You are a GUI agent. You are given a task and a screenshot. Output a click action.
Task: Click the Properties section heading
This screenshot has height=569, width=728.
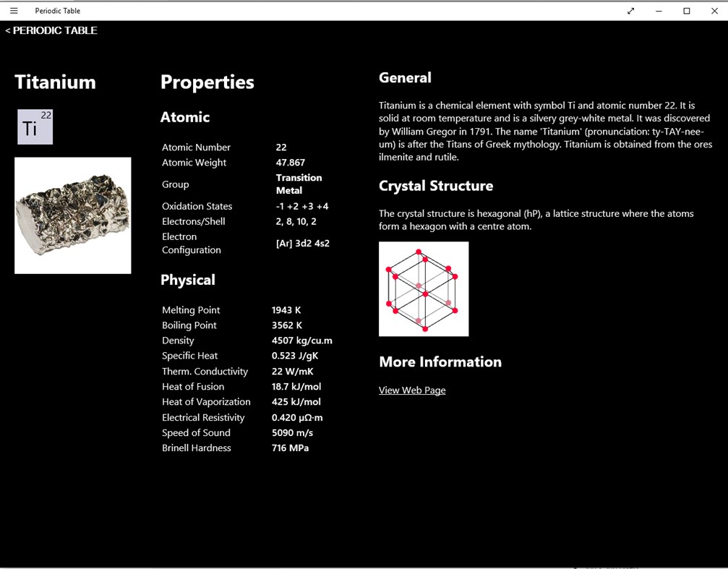[207, 82]
